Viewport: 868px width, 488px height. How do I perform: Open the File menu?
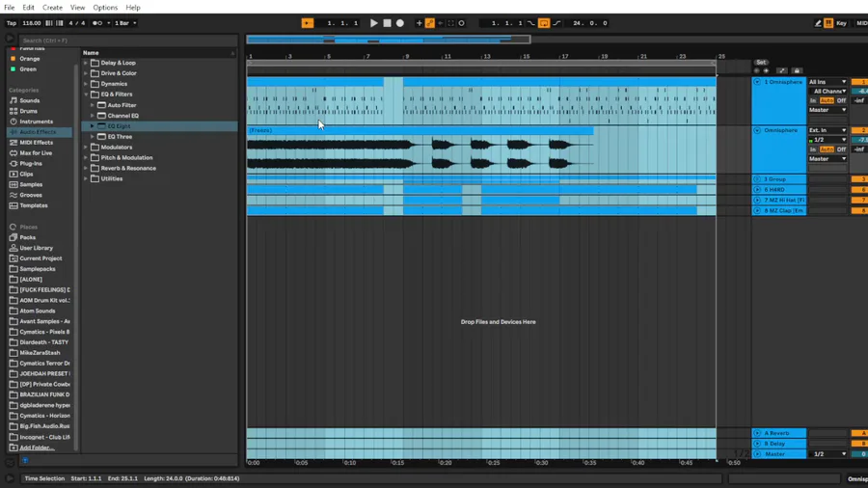(x=10, y=8)
